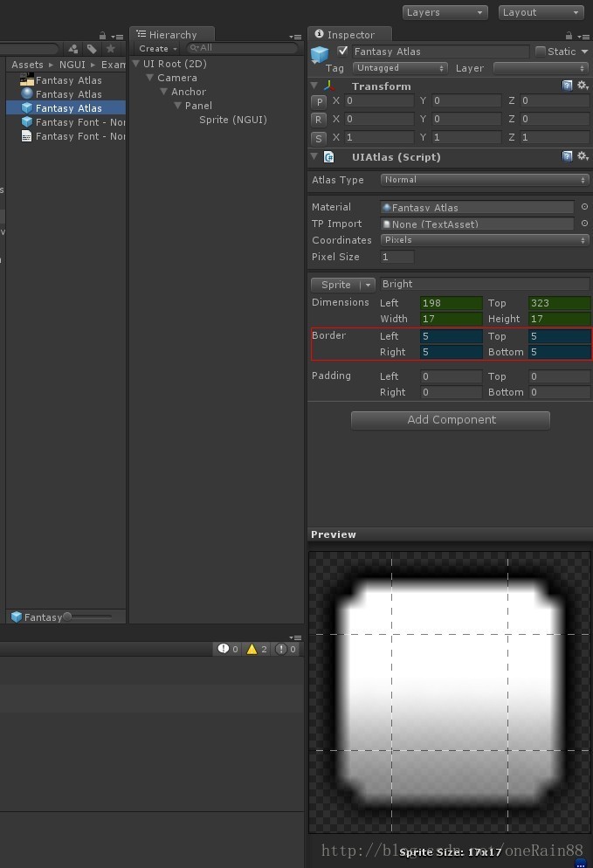Viewport: 593px width, 868px height.
Task: Select the Fantasy Font prefab cube asset
Action: [66, 121]
